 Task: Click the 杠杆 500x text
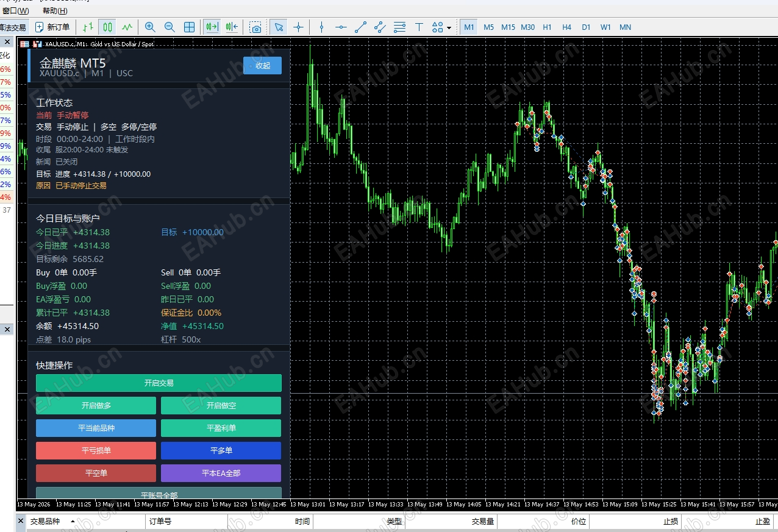[180, 339]
